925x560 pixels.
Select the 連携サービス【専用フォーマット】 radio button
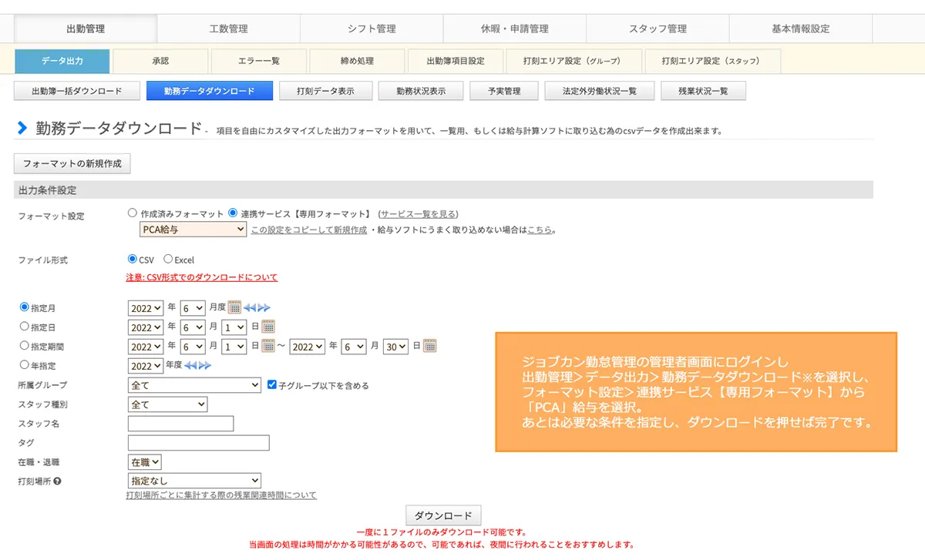pyautogui.click(x=233, y=213)
